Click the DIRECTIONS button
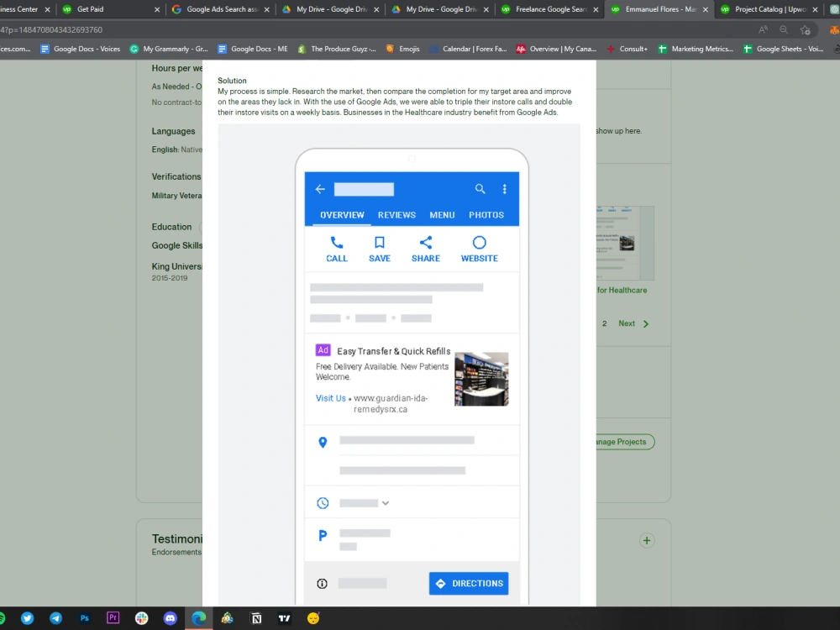This screenshot has height=630, width=840. [x=469, y=584]
